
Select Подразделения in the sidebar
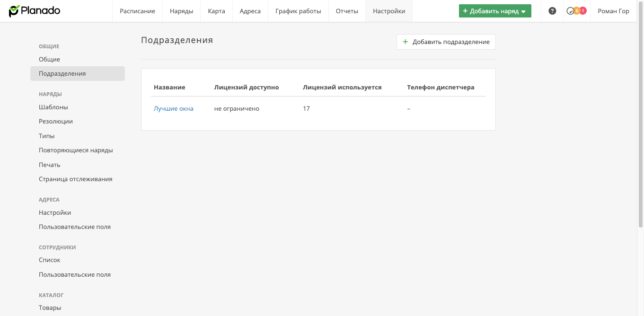78,73
